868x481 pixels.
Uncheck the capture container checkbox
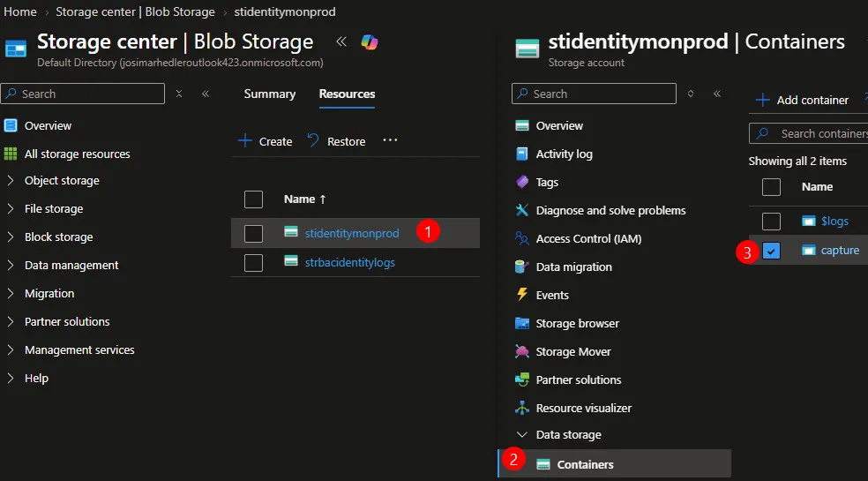[x=771, y=251]
